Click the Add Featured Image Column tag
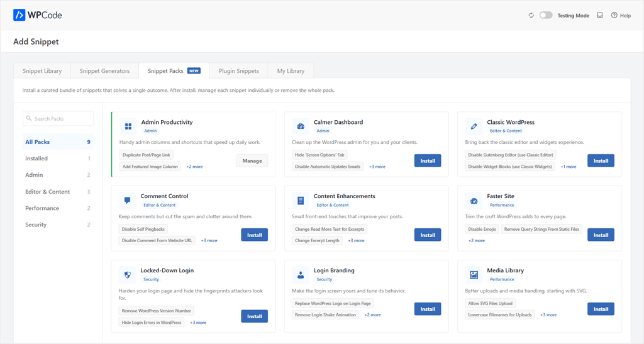644x344 pixels. point(150,167)
